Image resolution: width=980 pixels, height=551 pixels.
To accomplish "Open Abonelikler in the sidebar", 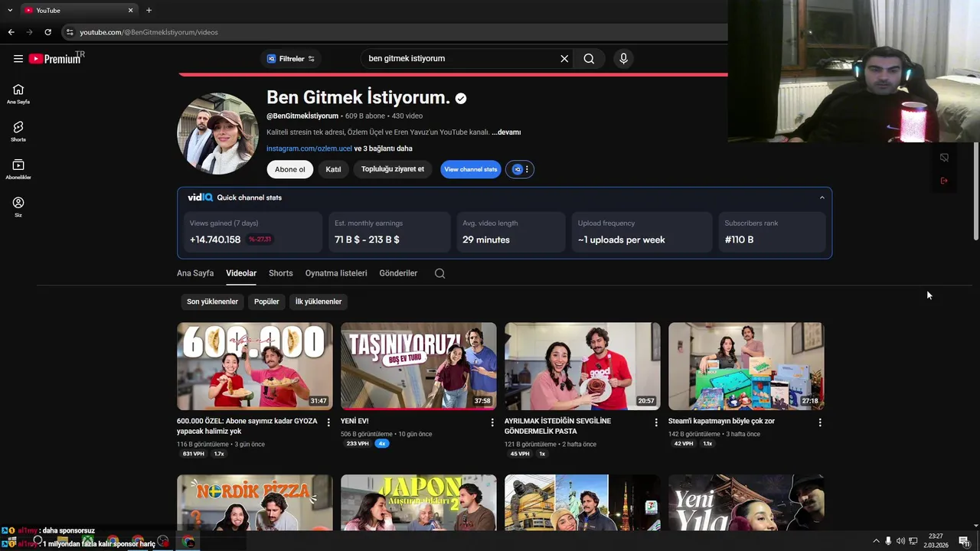I will [18, 169].
